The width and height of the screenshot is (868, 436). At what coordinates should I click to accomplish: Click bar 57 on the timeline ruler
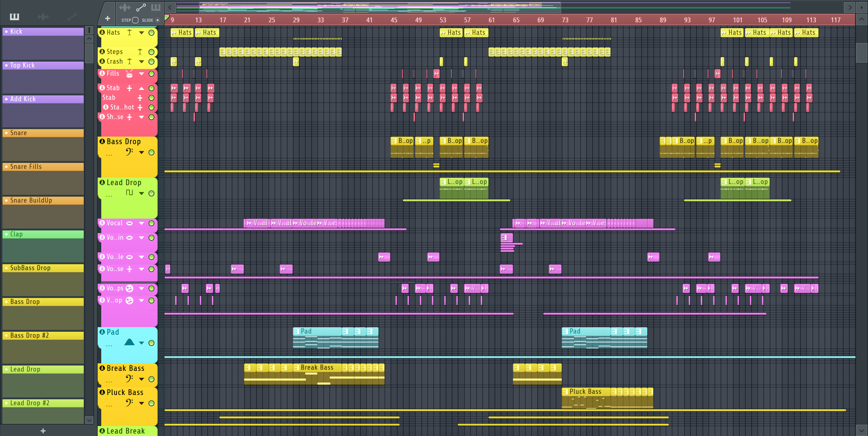tap(467, 20)
